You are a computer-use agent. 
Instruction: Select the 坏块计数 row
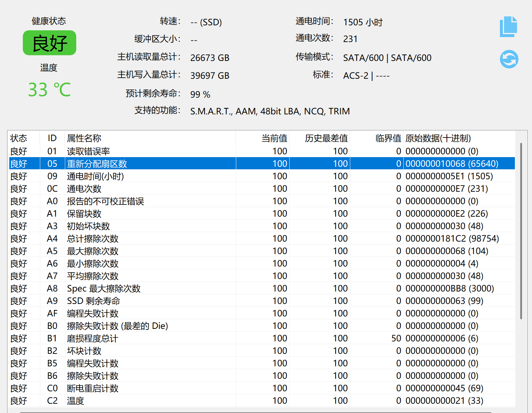pos(261,351)
